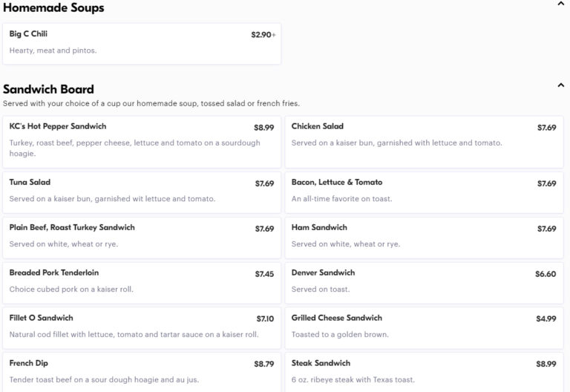Click the Homemade Soups heading
This screenshot has height=392, width=570.
pyautogui.click(x=53, y=7)
